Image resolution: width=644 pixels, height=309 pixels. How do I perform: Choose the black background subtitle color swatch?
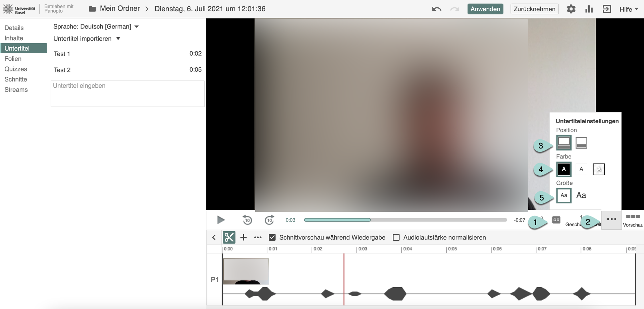[564, 169]
